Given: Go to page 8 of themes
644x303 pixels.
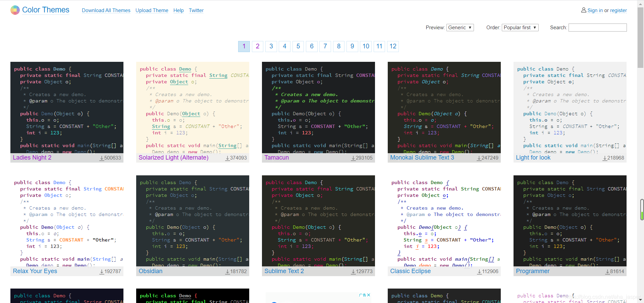Looking at the screenshot, I should pyautogui.click(x=339, y=46).
